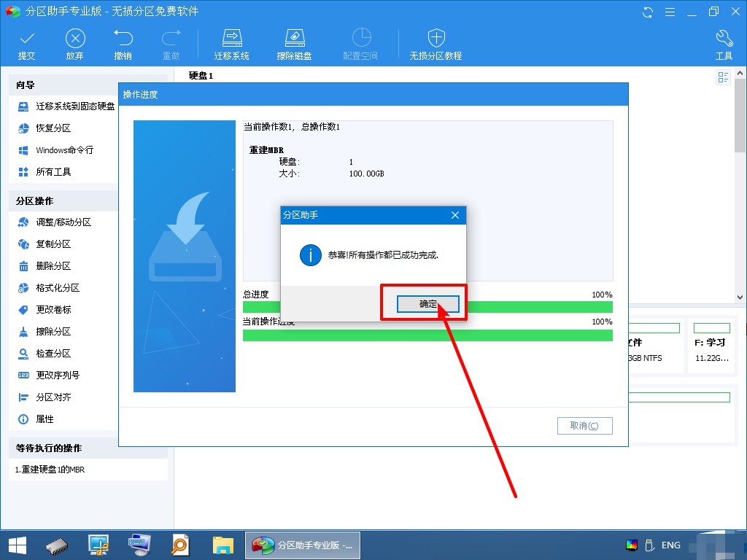Click the magnifier search taskbar icon

coord(180,545)
